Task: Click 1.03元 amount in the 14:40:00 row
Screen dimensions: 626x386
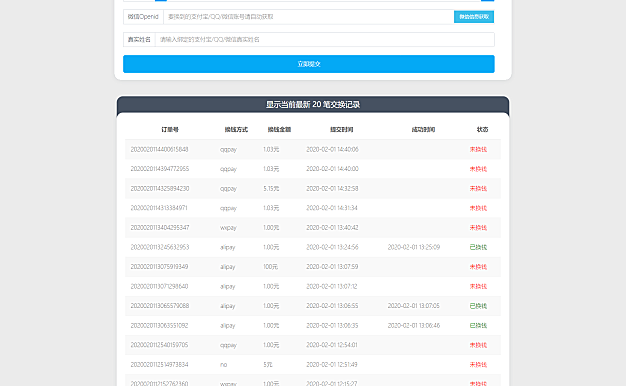Action: point(271,169)
